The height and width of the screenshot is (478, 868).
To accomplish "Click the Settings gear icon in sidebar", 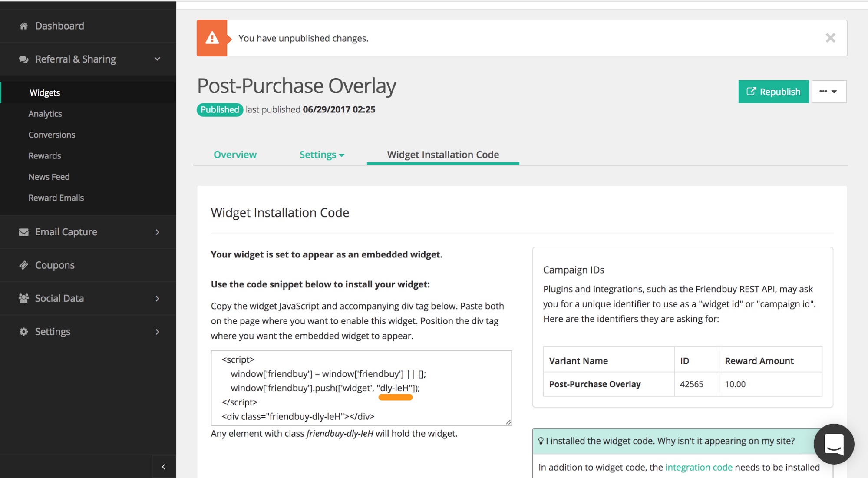I will [23, 332].
